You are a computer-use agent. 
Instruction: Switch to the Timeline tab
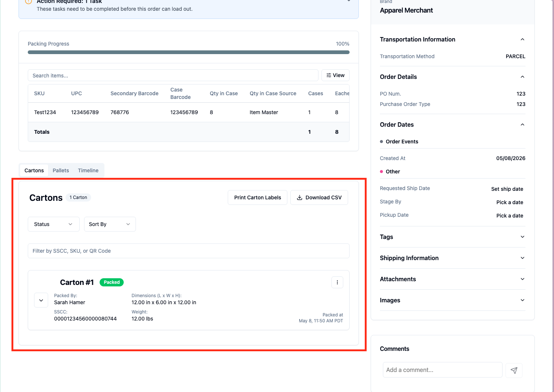tap(88, 170)
